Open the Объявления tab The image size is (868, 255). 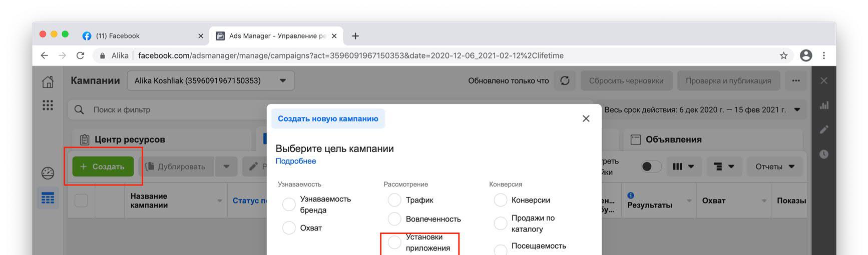[713, 139]
